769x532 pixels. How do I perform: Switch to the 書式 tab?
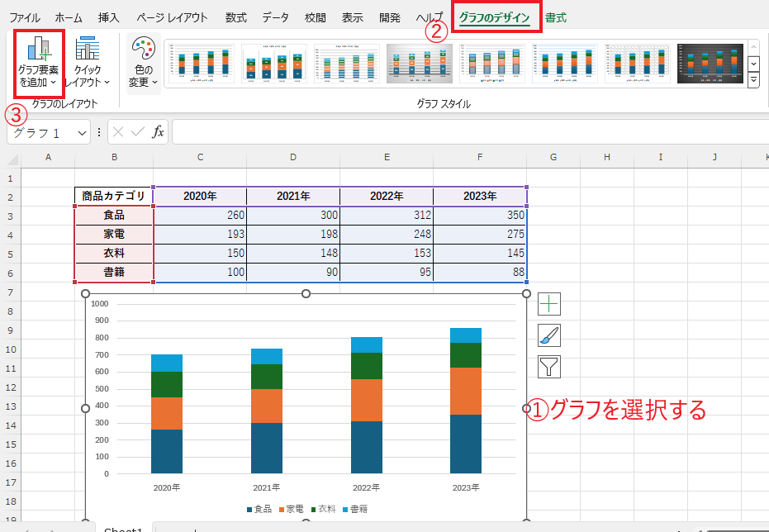(x=556, y=17)
